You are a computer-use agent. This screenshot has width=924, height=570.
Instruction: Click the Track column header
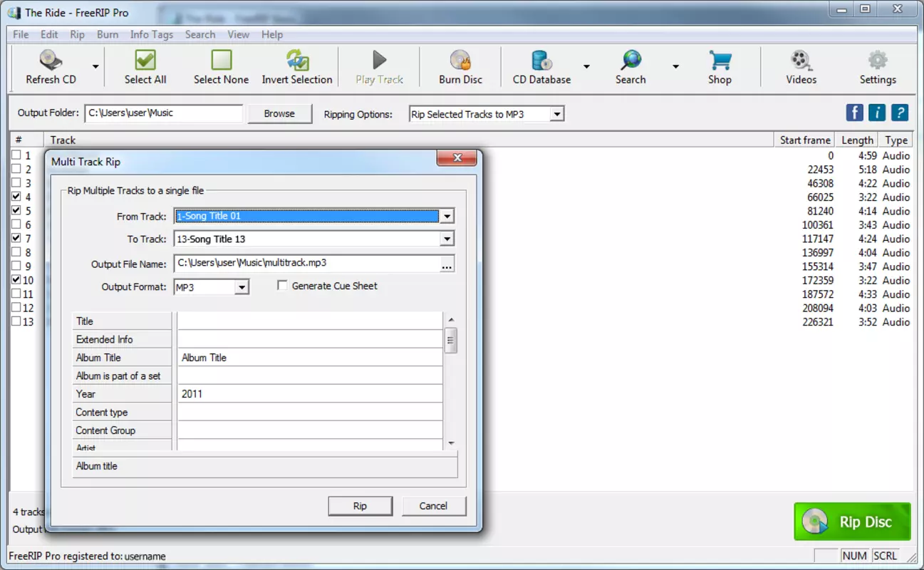[408, 140]
